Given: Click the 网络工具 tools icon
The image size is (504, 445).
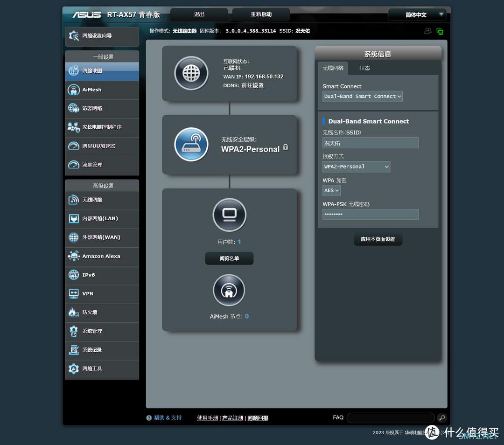Looking at the screenshot, I should 74,369.
